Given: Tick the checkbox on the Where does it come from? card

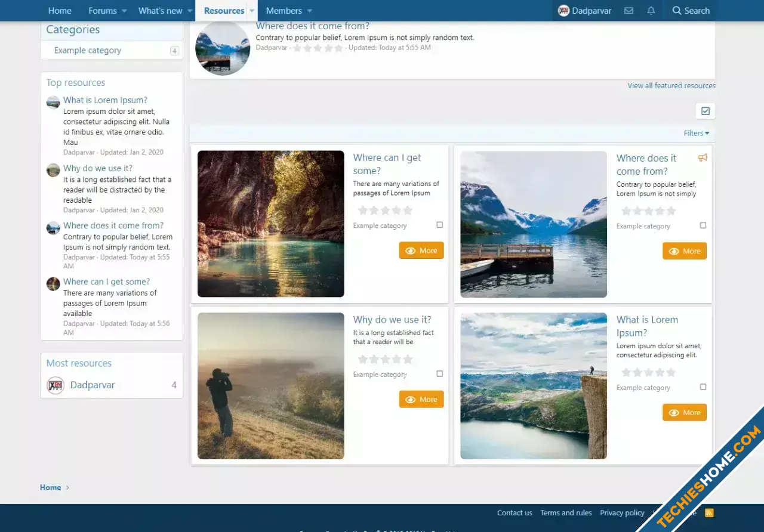Looking at the screenshot, I should click(x=703, y=225).
